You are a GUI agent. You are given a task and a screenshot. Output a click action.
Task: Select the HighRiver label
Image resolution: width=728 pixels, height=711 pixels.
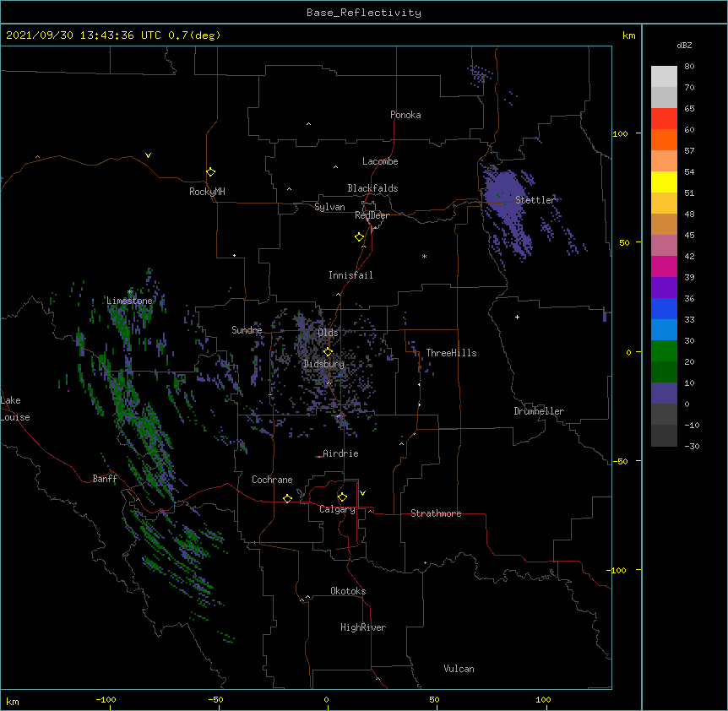pyautogui.click(x=363, y=627)
